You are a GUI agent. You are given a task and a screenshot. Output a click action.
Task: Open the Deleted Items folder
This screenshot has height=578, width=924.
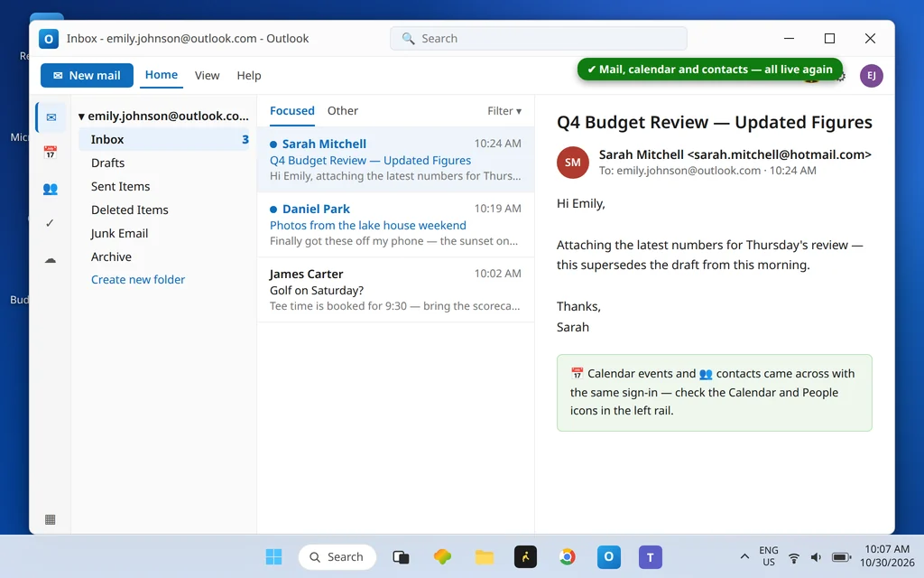(x=164, y=210)
